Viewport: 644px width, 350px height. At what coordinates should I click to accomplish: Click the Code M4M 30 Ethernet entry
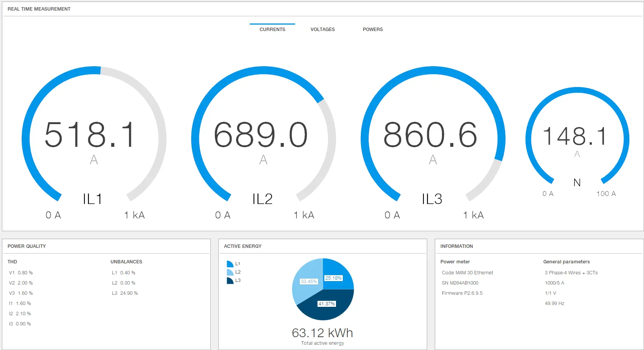coord(467,272)
